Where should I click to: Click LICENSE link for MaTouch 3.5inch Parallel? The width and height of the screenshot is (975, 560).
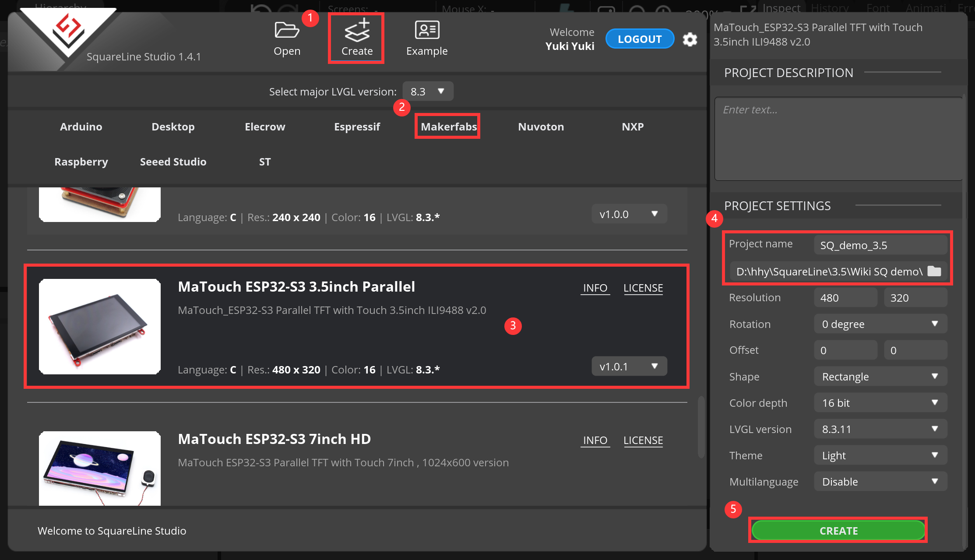click(643, 288)
